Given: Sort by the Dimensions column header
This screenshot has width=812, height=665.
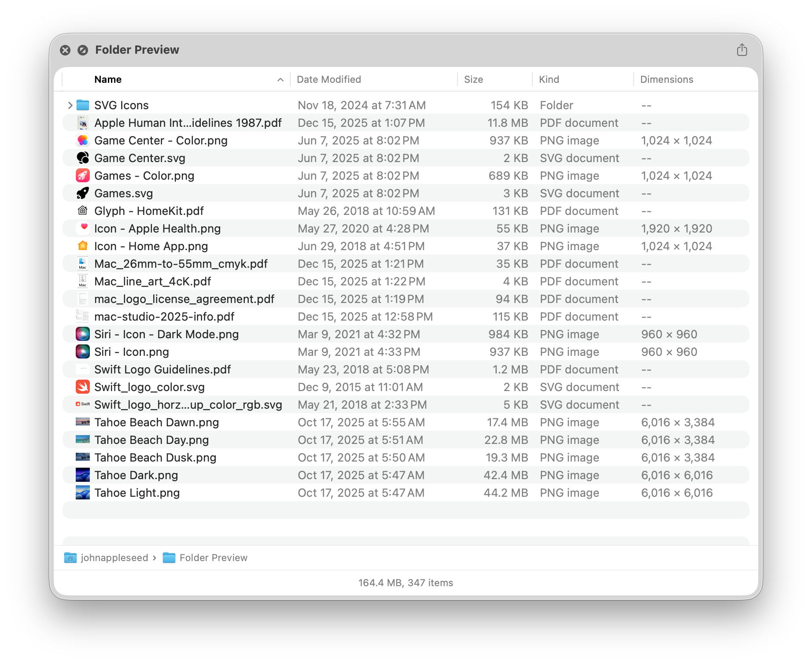Looking at the screenshot, I should [667, 80].
